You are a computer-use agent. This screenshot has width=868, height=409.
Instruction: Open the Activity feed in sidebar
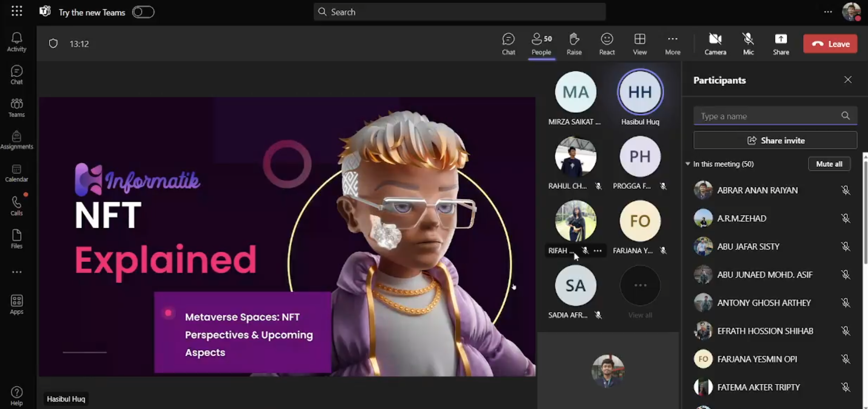(x=16, y=42)
